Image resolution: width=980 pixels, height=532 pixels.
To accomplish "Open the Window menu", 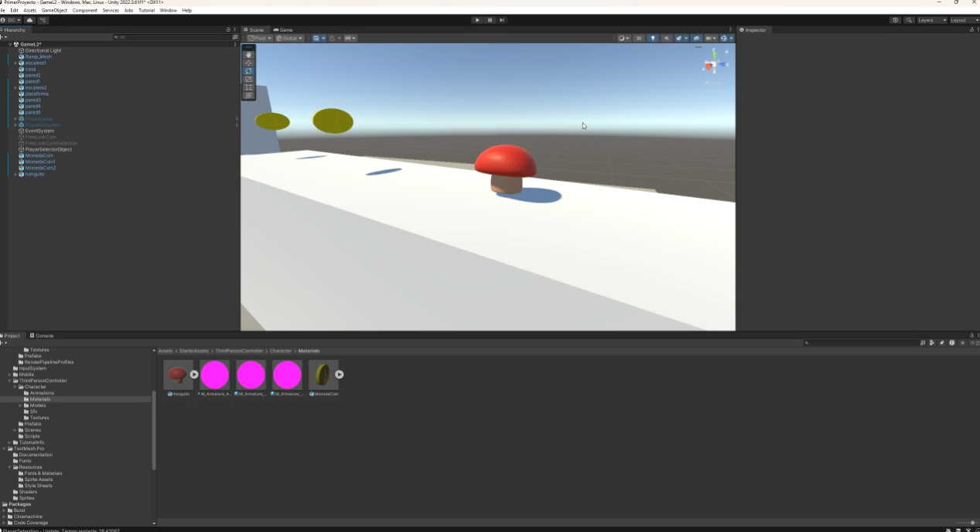I will pos(168,10).
